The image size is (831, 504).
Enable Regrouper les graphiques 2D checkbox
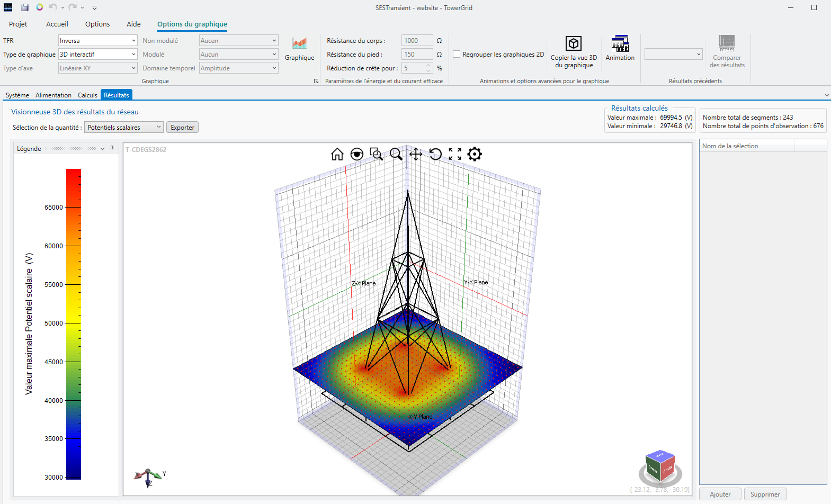point(457,54)
